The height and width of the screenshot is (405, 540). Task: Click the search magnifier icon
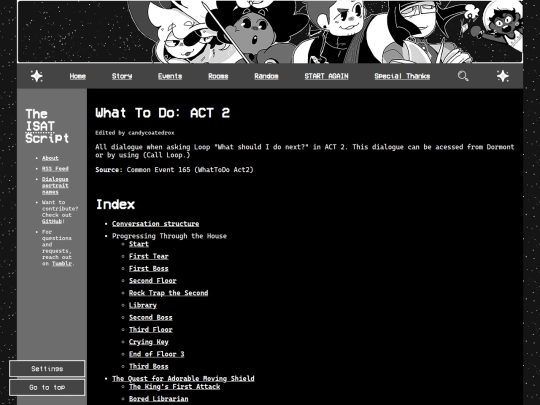point(463,76)
